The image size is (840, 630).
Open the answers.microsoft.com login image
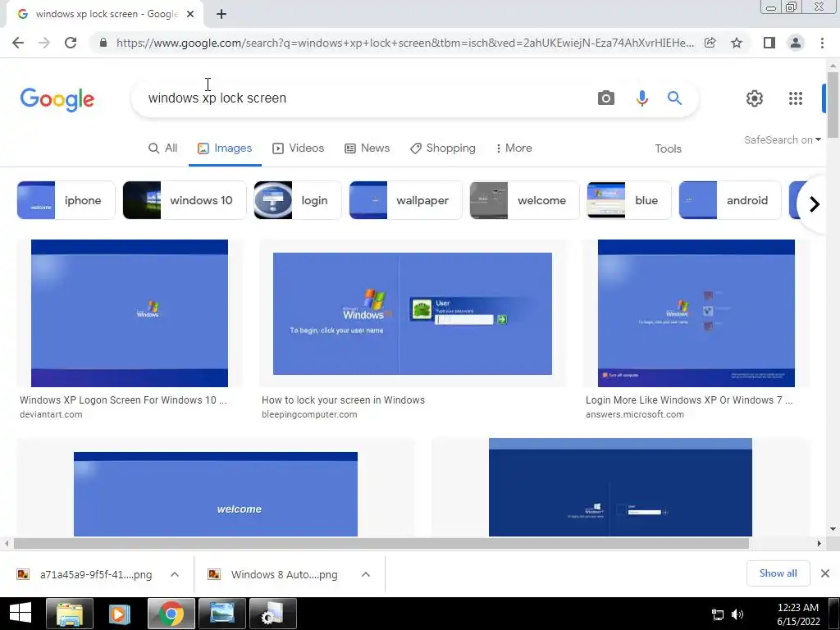[x=696, y=313]
